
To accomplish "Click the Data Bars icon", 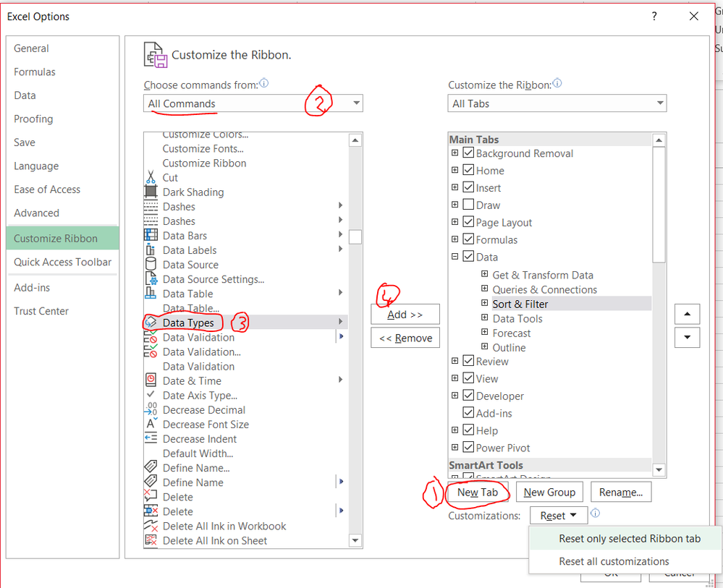I will point(151,235).
